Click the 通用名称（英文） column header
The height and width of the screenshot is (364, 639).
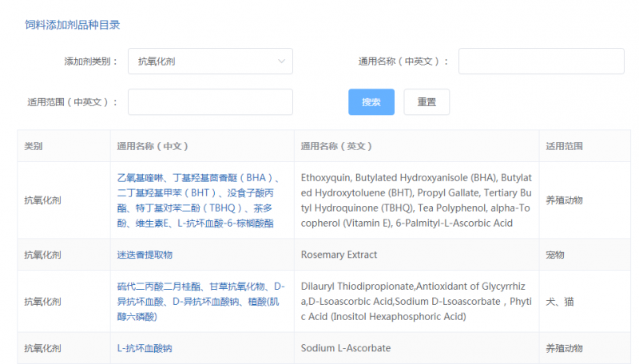click(x=336, y=146)
